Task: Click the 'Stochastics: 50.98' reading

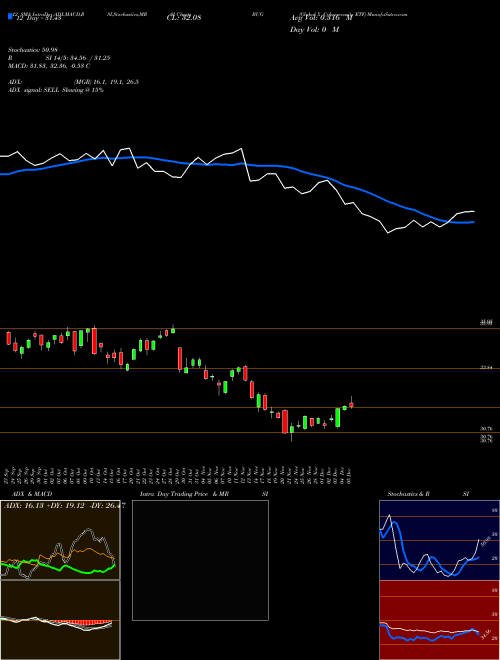Action: click(x=33, y=50)
